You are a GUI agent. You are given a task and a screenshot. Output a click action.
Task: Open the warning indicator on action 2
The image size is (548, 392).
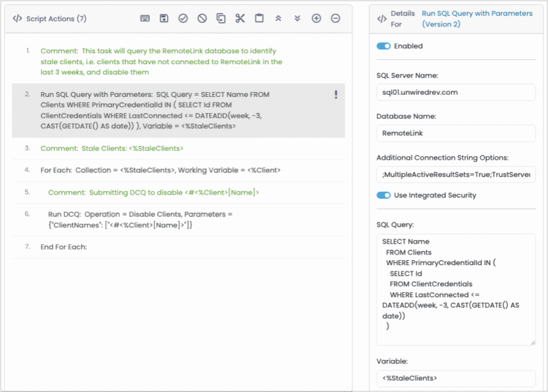tap(335, 95)
